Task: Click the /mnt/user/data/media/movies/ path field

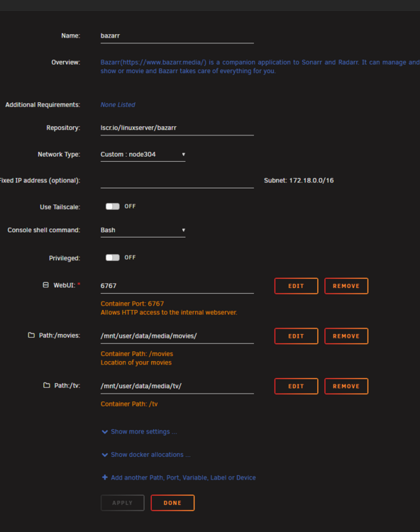Action: 177,336
